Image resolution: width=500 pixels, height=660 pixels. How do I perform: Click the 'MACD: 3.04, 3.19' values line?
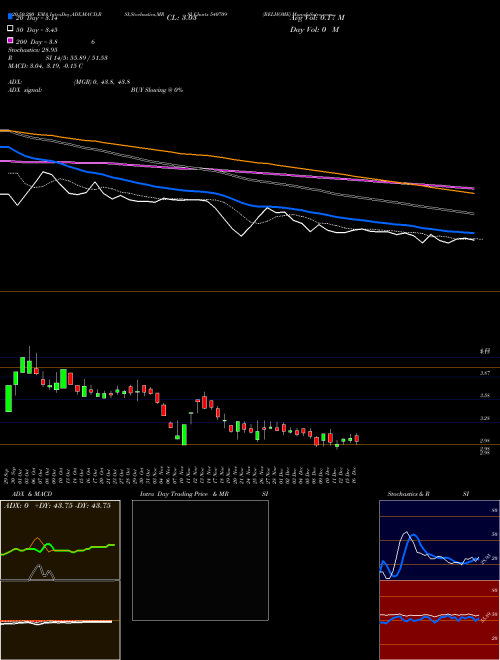(x=45, y=66)
